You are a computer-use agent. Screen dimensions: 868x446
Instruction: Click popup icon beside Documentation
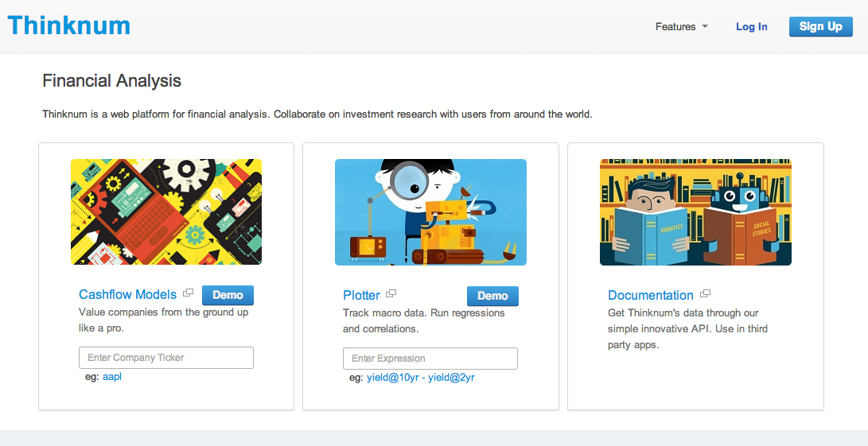point(706,294)
